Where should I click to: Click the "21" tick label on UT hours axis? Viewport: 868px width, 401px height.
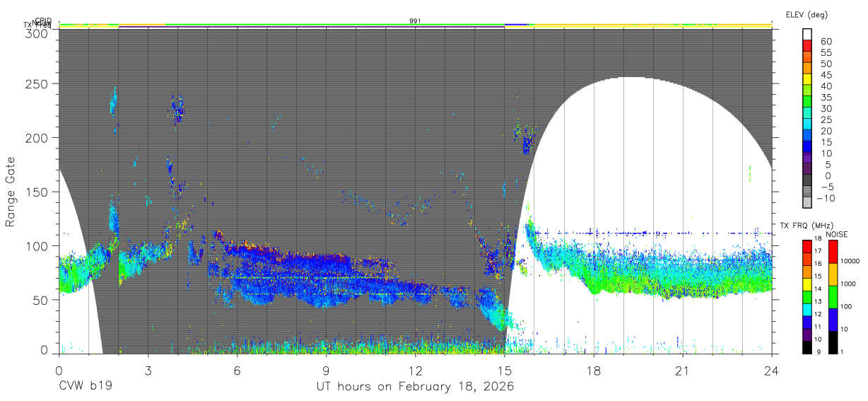pos(683,371)
